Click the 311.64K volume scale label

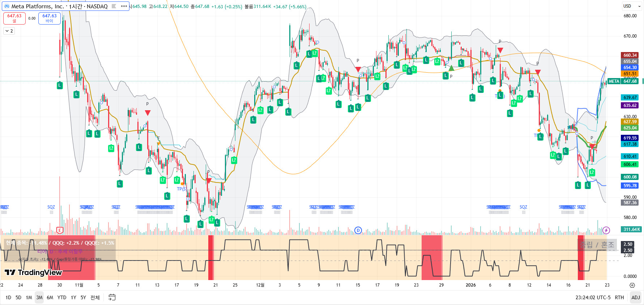pos(631,229)
